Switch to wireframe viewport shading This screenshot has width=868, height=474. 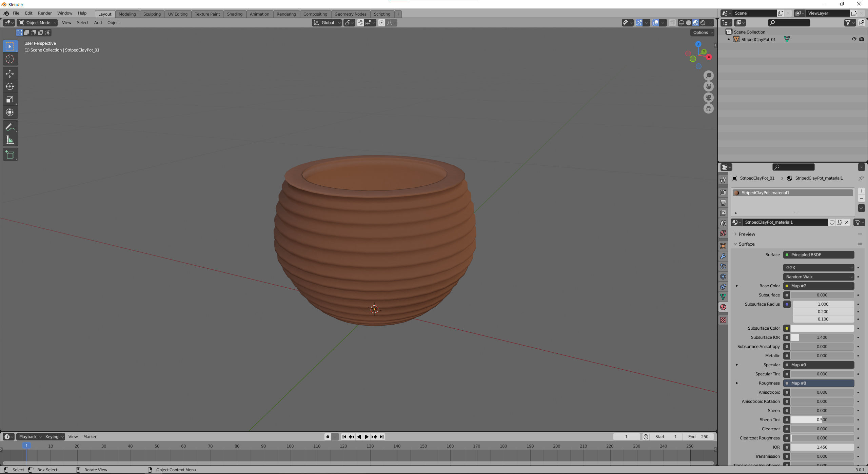681,23
